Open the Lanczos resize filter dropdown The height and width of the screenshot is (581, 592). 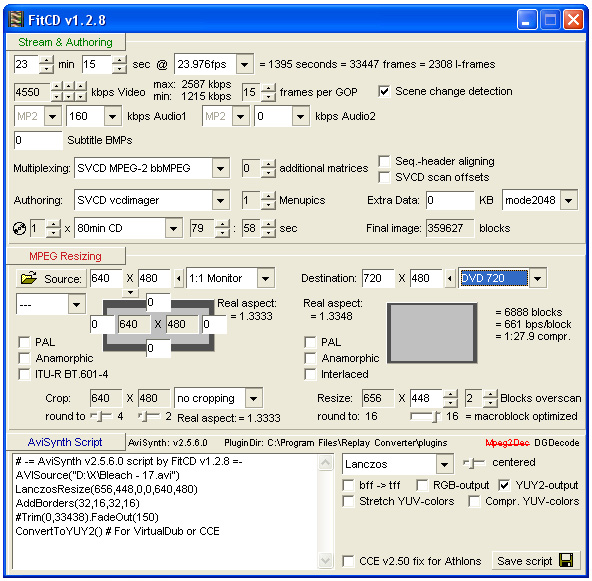(x=445, y=464)
